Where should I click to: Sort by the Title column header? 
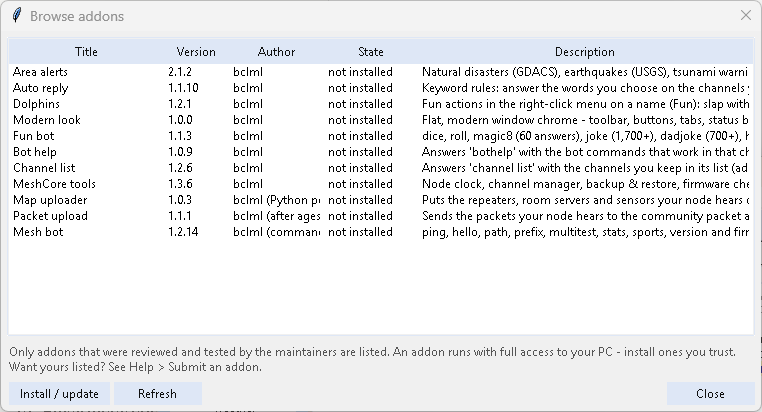86,52
